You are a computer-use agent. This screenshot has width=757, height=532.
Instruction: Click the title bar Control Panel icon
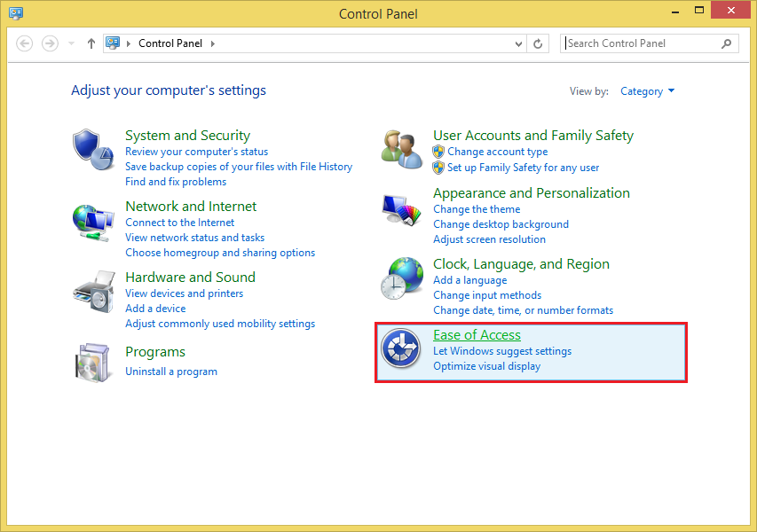(16, 13)
